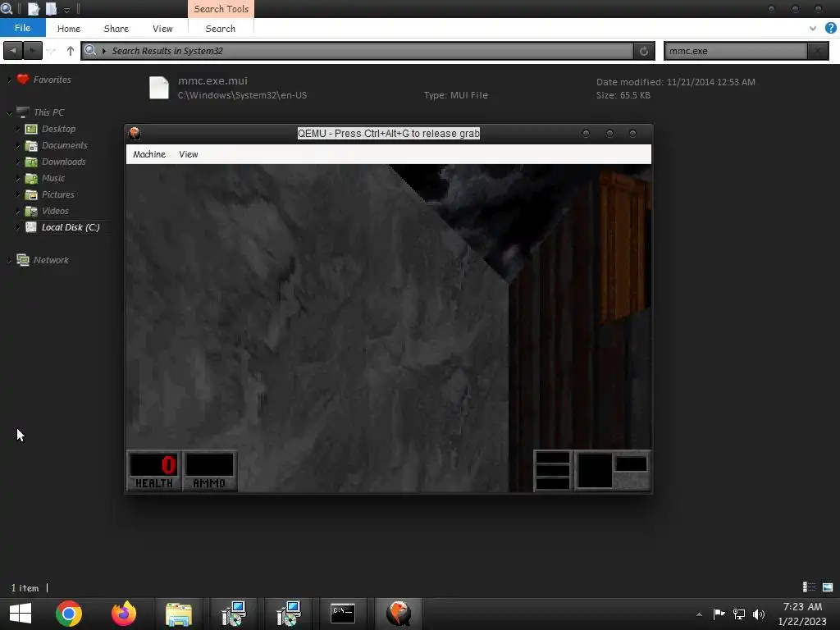Select Favorites in the navigation pane
This screenshot has width=840, height=630.
[52, 80]
